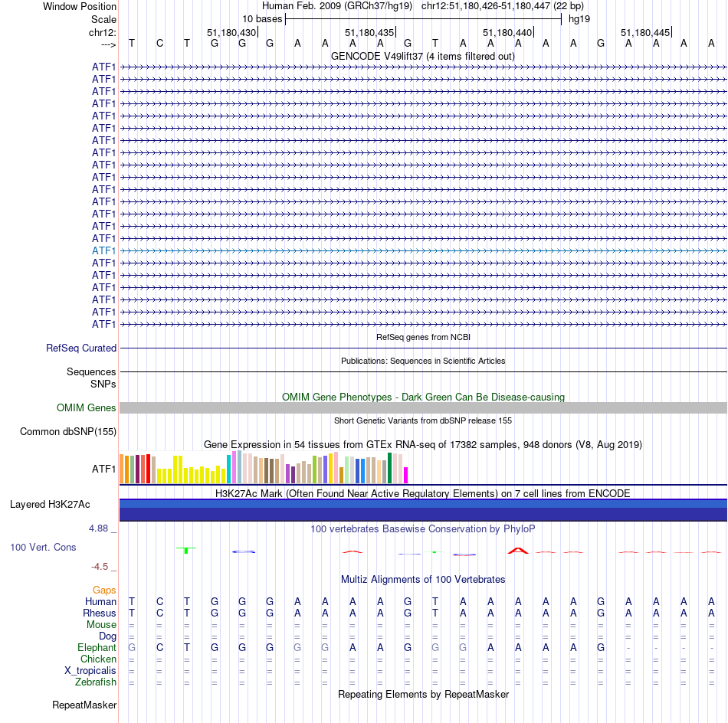Click the 51,180,440 coordinate marker
The image size is (728, 723).
pos(507,32)
